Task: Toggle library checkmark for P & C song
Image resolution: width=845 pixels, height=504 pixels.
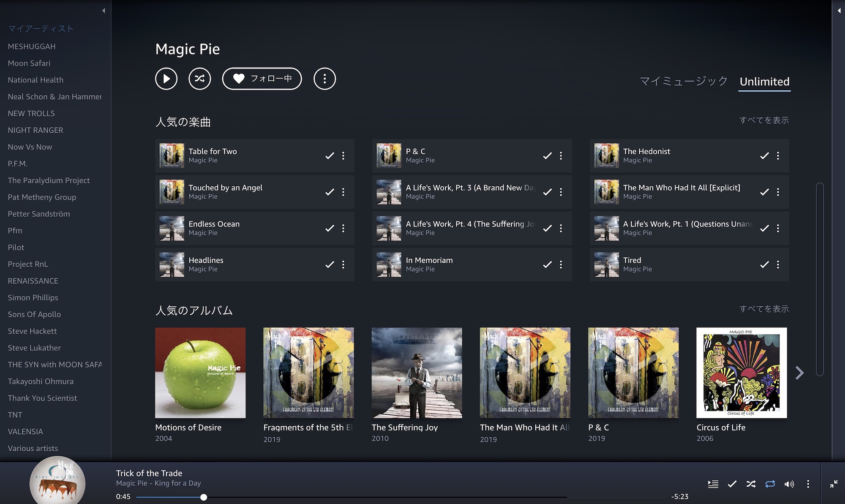Action: (x=547, y=156)
